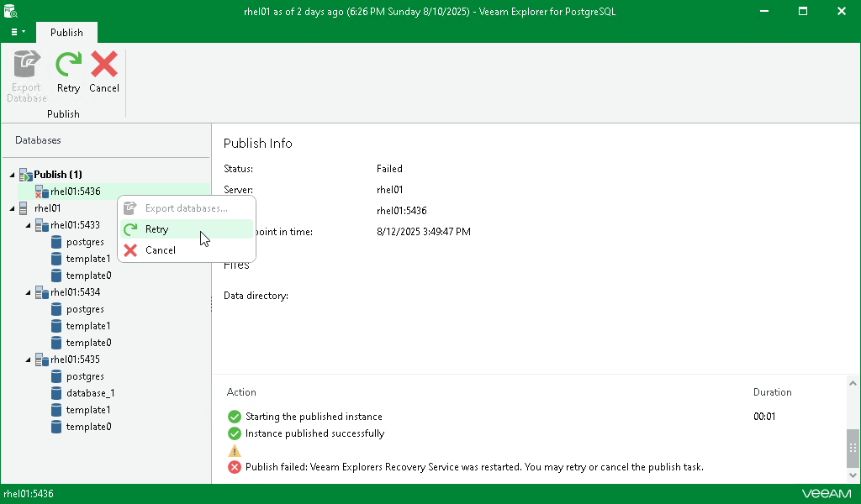This screenshot has height=504, width=861.
Task: Choose Retry from the context menu
Action: tap(187, 229)
